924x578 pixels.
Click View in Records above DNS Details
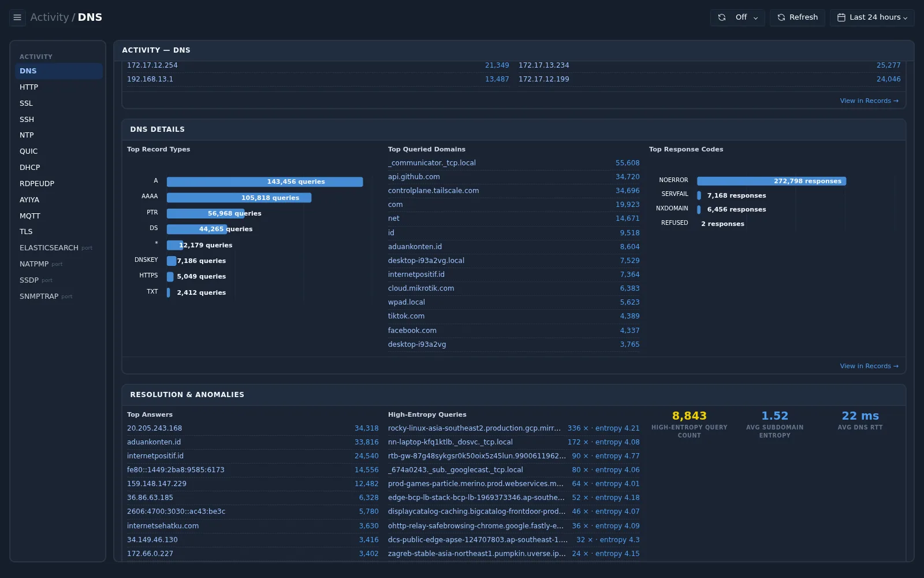pos(869,101)
